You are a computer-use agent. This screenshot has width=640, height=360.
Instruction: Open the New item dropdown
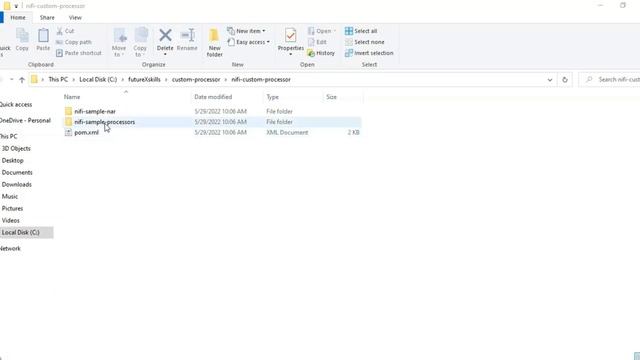pos(246,31)
